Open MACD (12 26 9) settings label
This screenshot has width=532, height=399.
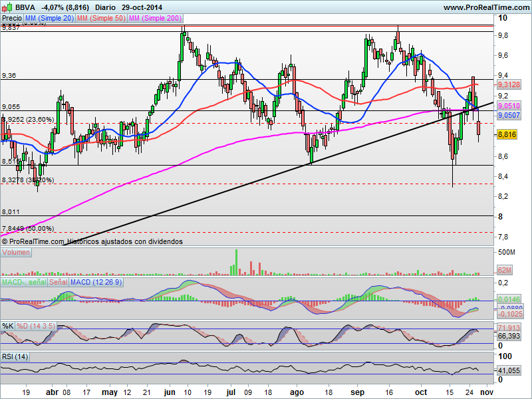96,282
